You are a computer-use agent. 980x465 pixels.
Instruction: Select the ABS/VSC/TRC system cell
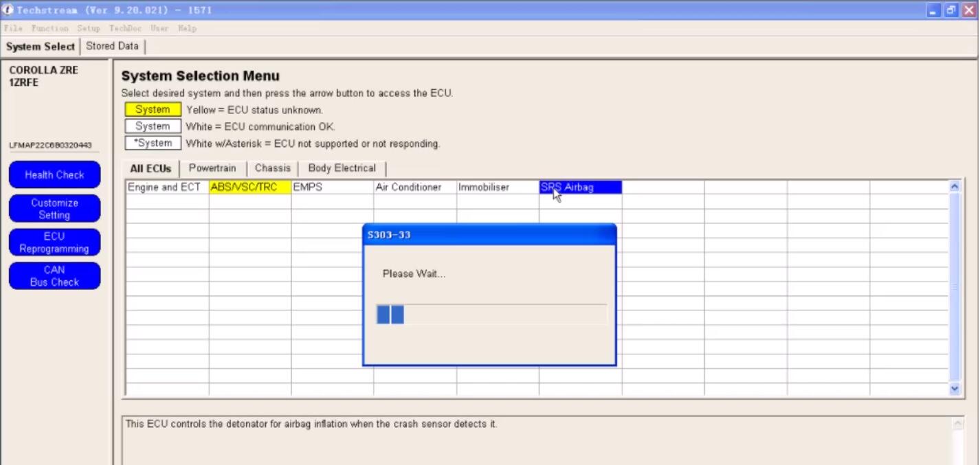click(x=250, y=188)
